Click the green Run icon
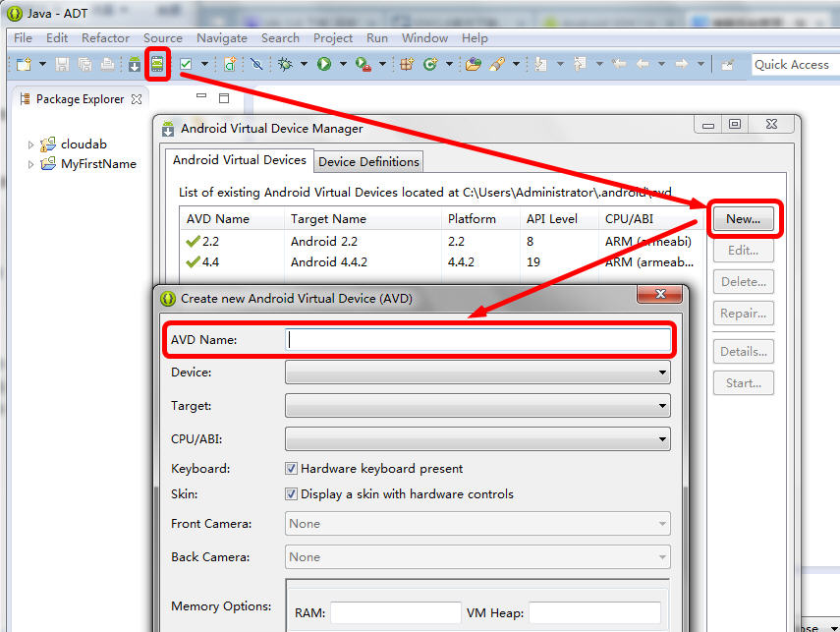 (x=324, y=64)
